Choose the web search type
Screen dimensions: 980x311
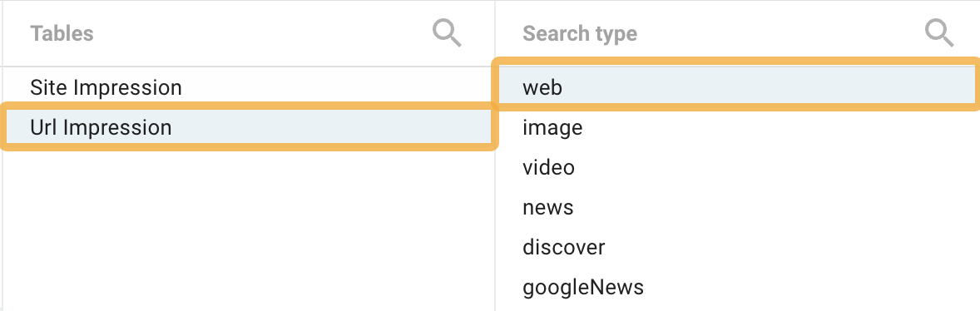click(737, 87)
